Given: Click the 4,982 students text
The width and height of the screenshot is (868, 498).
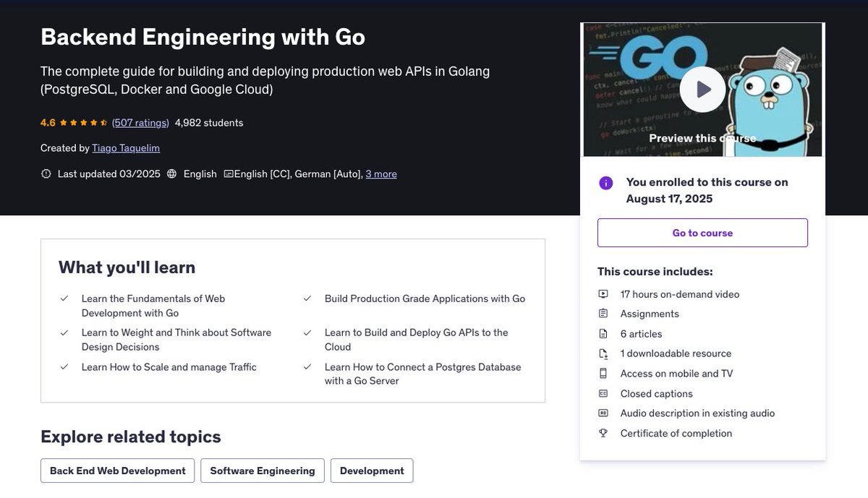Looking at the screenshot, I should click(209, 123).
